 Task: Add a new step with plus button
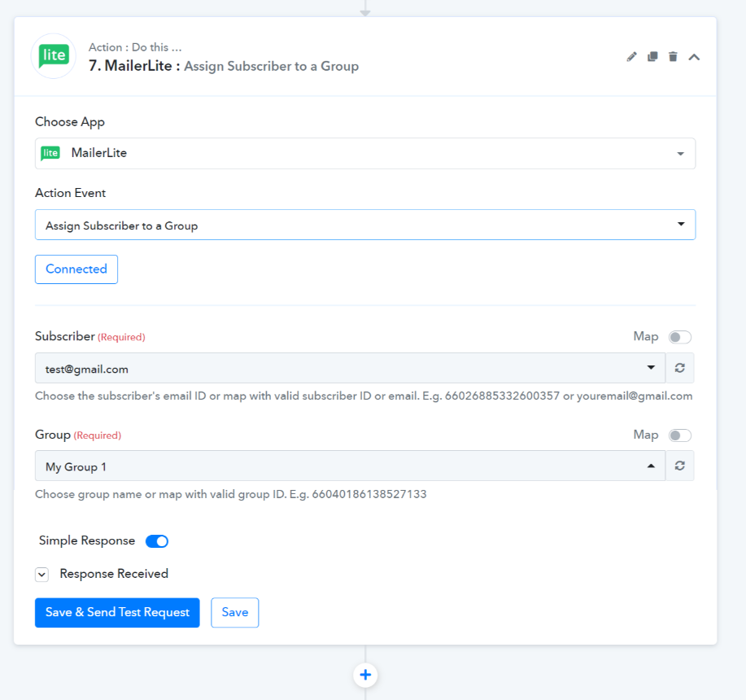tap(365, 675)
